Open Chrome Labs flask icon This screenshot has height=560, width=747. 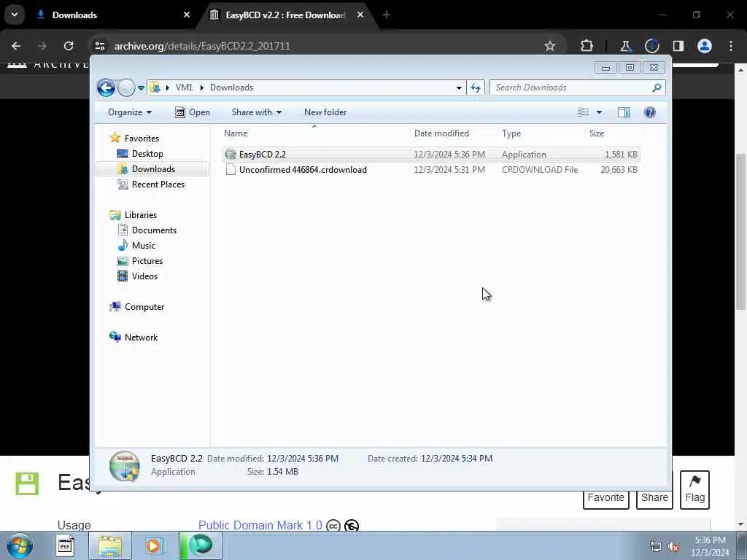(625, 46)
